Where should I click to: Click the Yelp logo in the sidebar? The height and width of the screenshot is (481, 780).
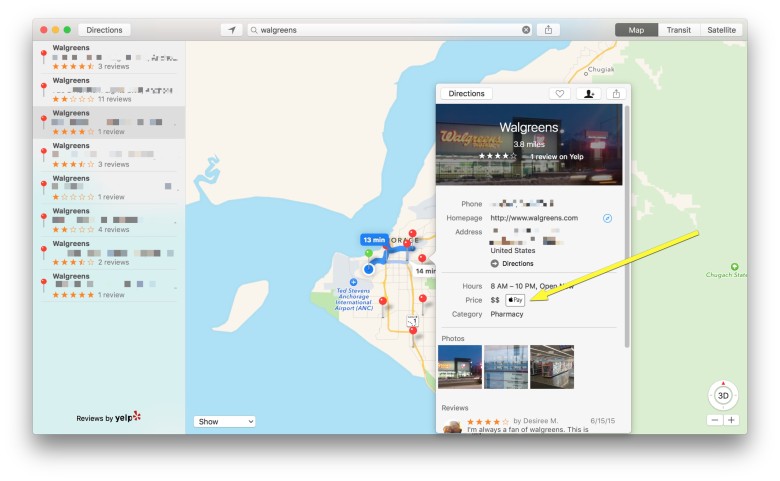coord(128,417)
